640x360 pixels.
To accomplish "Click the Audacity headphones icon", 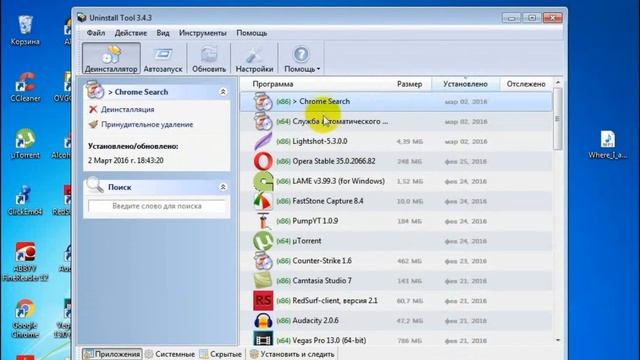I will point(263,320).
